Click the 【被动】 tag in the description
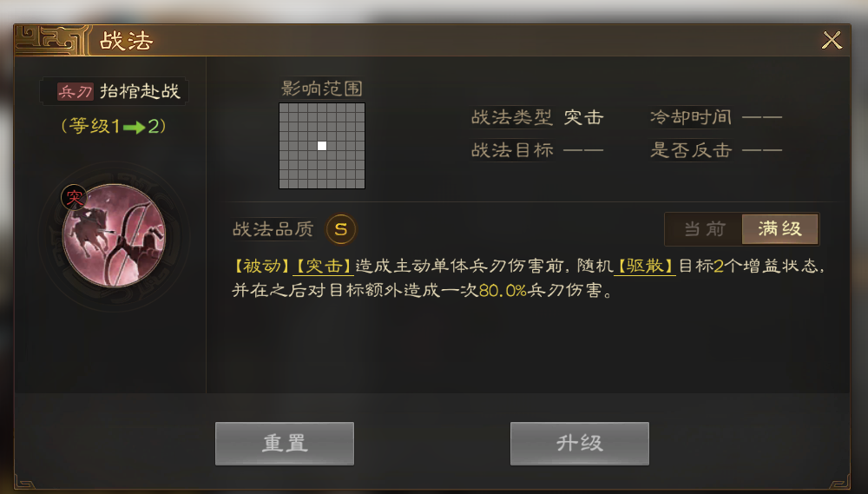Viewport: 868px width, 494px height. click(262, 267)
